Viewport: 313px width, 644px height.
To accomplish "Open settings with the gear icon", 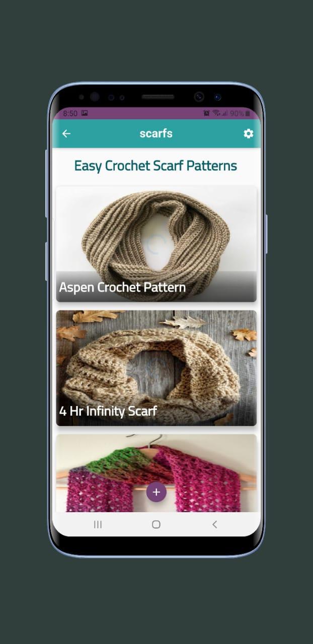I will tap(248, 133).
